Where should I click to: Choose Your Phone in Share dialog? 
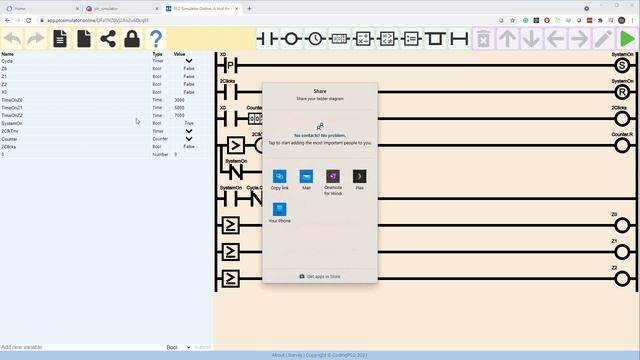[280, 213]
